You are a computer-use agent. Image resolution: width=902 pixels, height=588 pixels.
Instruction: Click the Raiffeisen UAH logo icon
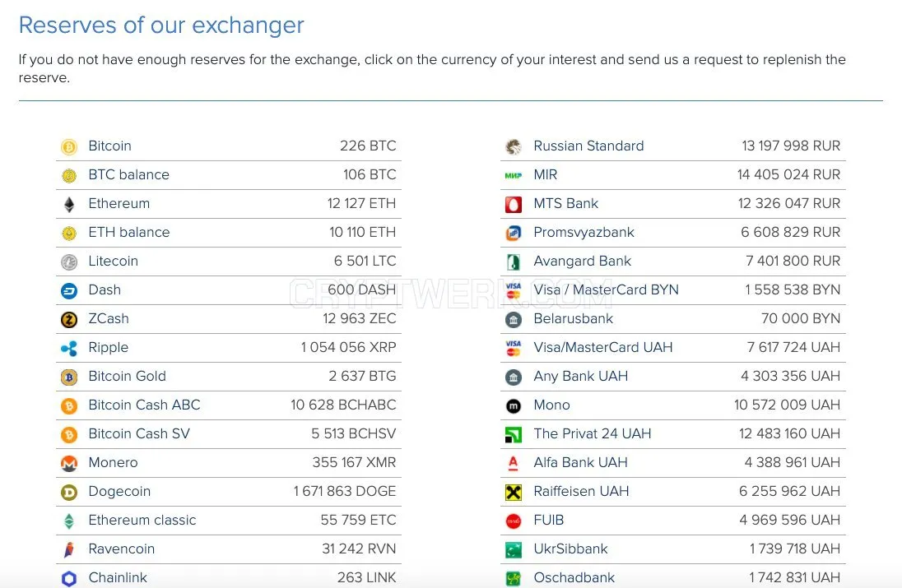tap(513, 492)
